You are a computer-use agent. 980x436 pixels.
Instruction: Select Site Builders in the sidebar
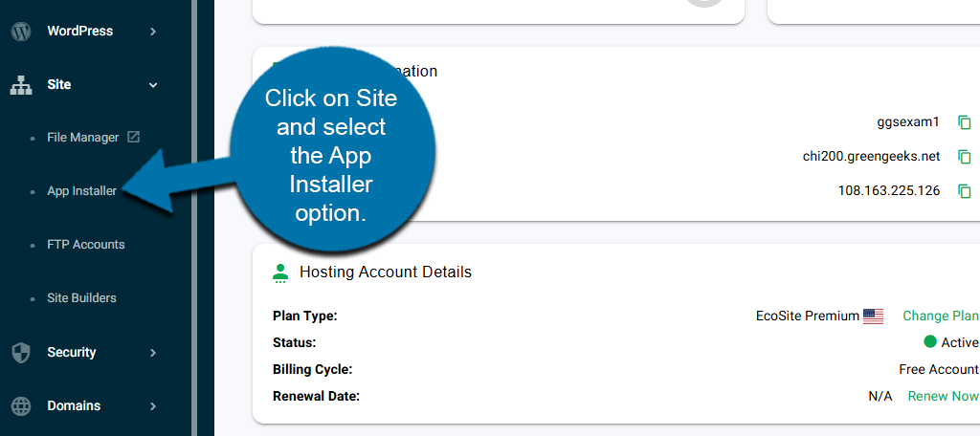81,298
